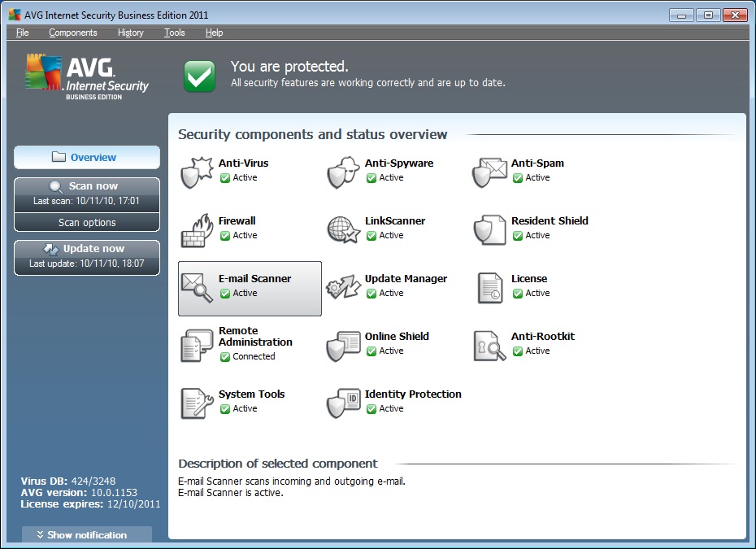
Task: Open the LinkScanner globe icon
Action: point(343,229)
